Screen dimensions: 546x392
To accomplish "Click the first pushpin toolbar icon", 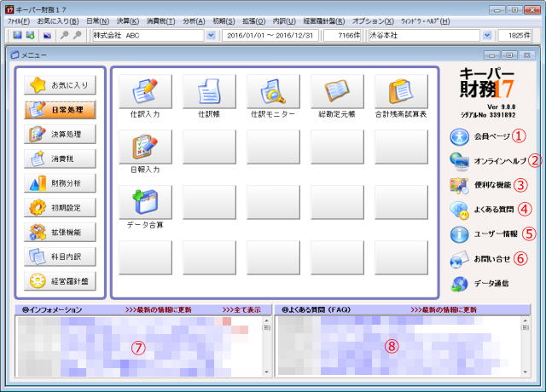I will (x=64, y=35).
